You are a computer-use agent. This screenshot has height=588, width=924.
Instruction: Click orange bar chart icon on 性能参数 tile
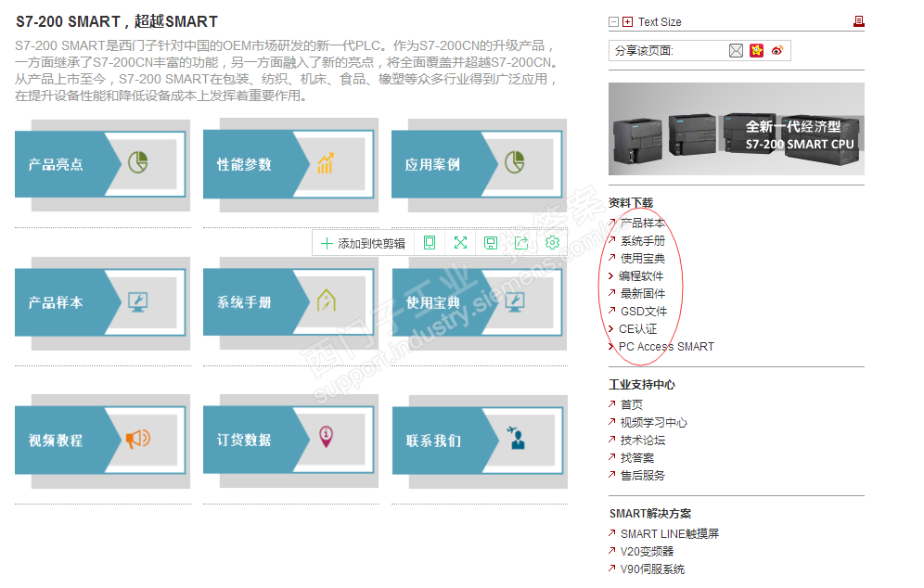tap(326, 162)
